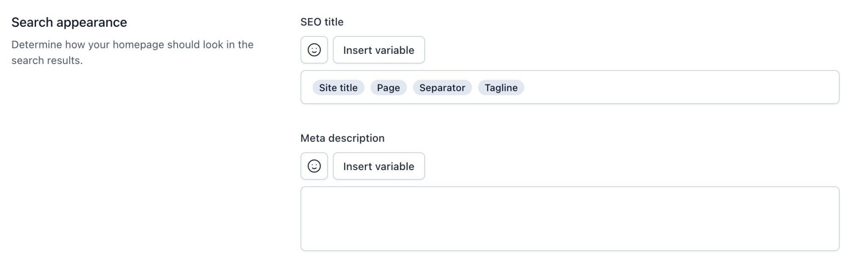Image resolution: width=868 pixels, height=277 pixels.
Task: Click the Separator variable chip
Action: coord(442,87)
